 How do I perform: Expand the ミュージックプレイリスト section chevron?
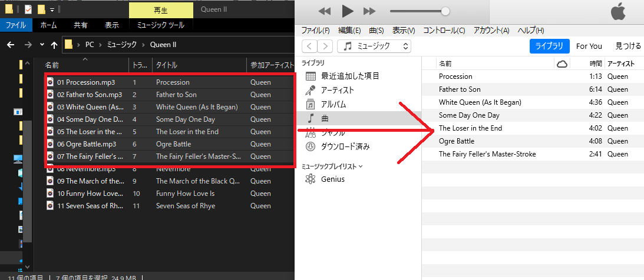[x=361, y=166]
